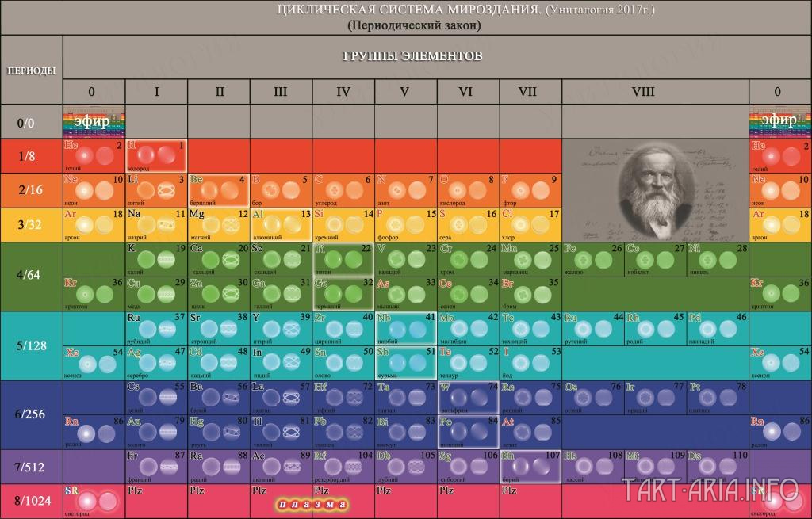
Task: Click the Polonium (Po) cell number 84
Action: click(x=468, y=432)
